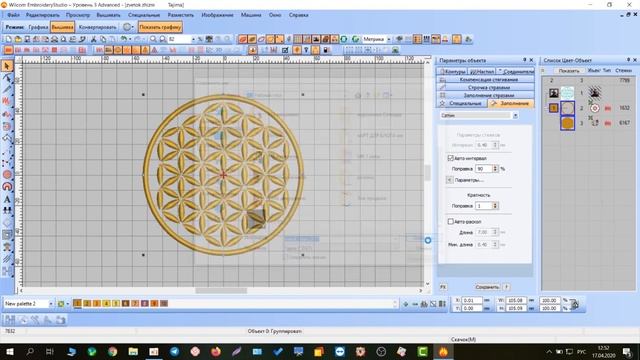Image resolution: width=640 pixels, height=360 pixels.
Task: Open the Редактировать menu
Action: [42, 15]
